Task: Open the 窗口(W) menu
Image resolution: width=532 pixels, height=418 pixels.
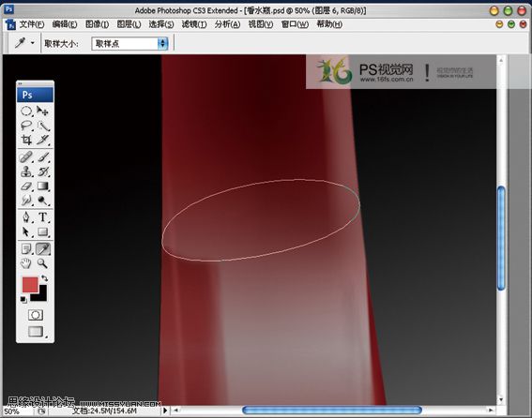Action: [x=295, y=24]
